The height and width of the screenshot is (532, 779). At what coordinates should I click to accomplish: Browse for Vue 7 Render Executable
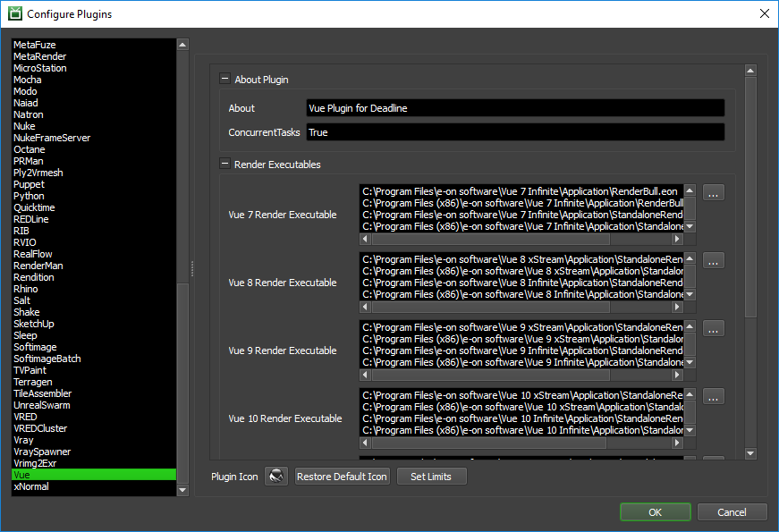[713, 193]
